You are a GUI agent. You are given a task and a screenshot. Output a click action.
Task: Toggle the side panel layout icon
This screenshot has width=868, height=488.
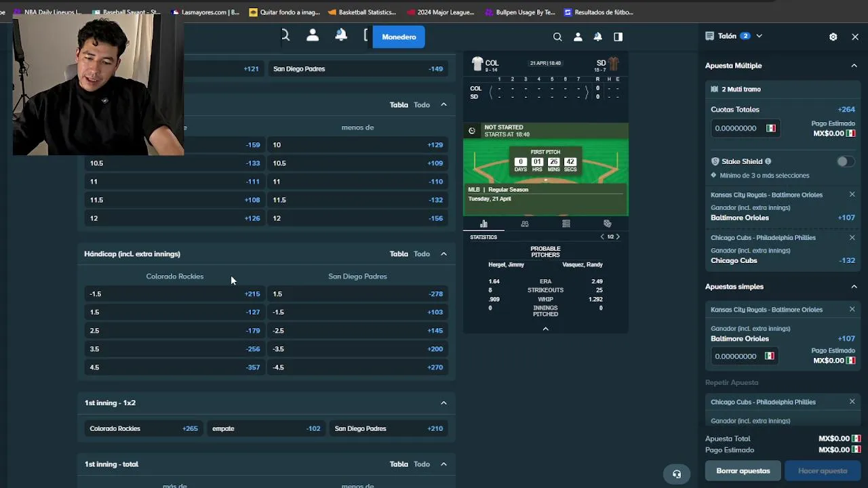[618, 37]
